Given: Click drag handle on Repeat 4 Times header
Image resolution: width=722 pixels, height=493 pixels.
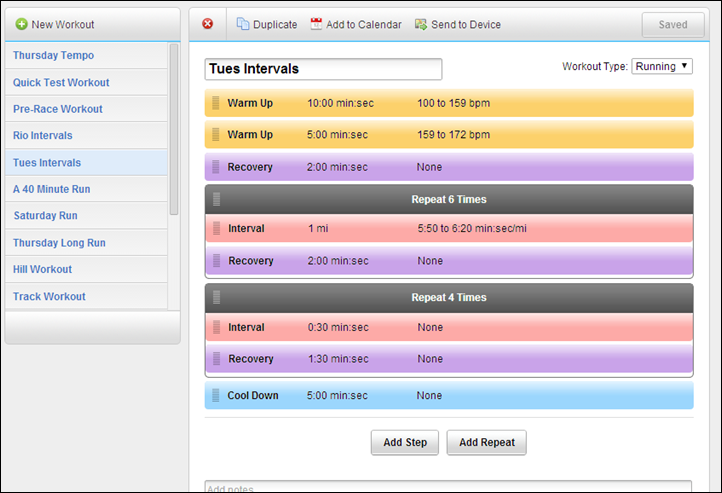Looking at the screenshot, I should pyautogui.click(x=216, y=297).
